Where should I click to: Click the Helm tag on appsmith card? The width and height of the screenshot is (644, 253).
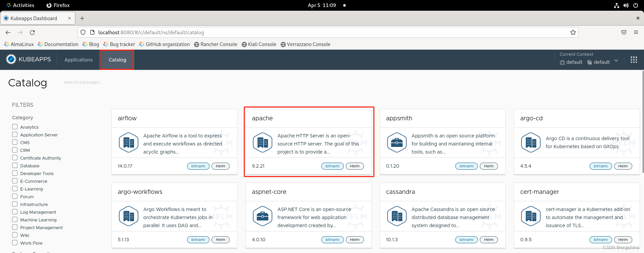click(x=489, y=166)
